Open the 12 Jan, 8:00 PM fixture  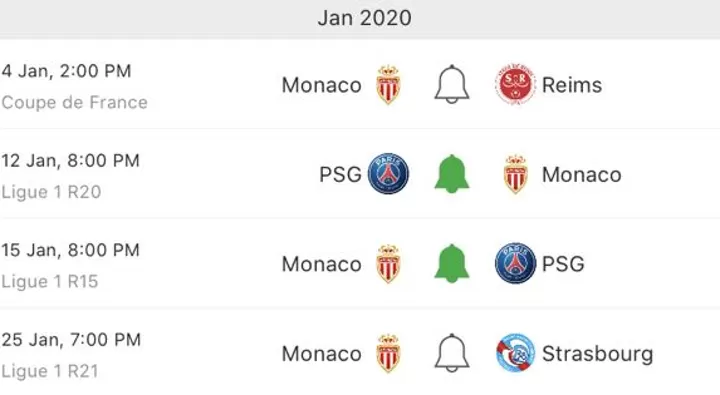360,174
